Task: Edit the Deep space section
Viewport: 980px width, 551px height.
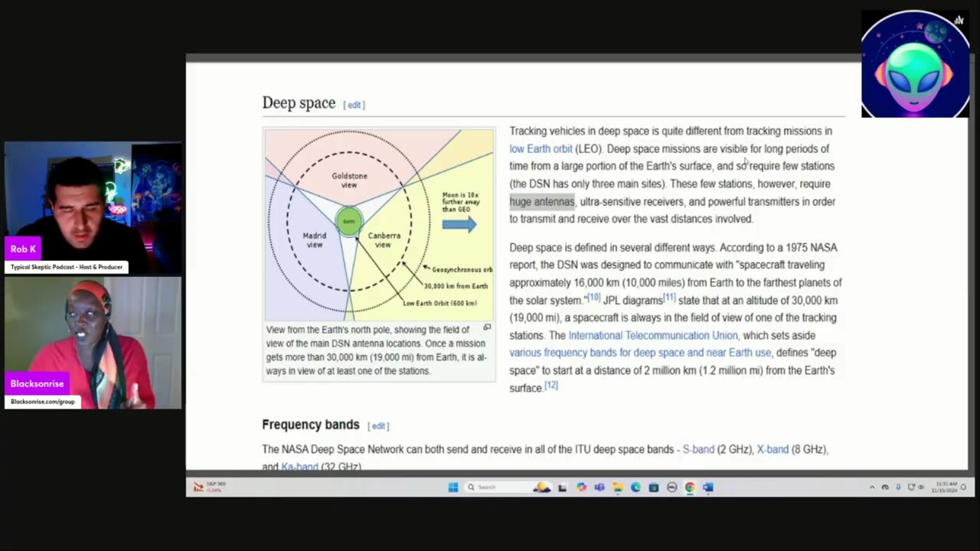Action: click(x=354, y=105)
